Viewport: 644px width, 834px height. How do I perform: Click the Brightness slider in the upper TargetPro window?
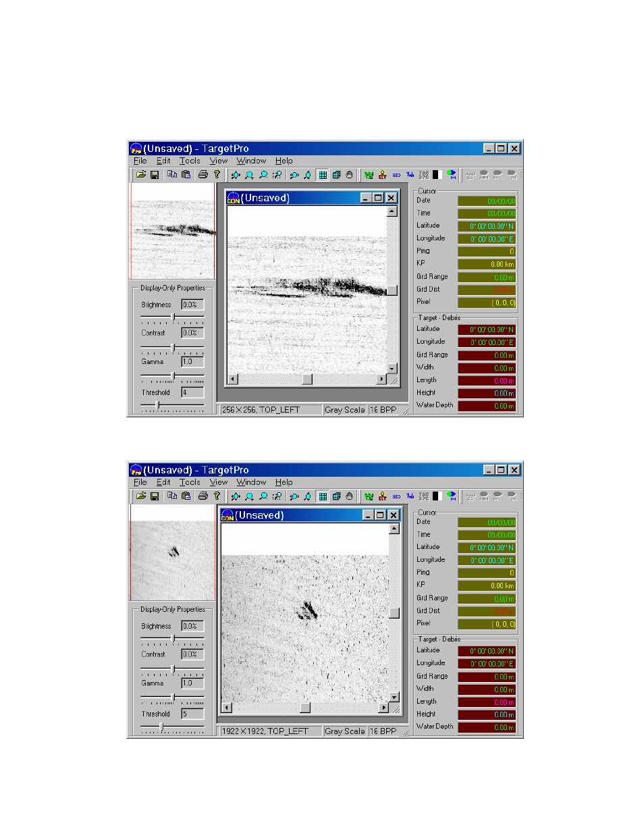pyautogui.click(x=172, y=317)
